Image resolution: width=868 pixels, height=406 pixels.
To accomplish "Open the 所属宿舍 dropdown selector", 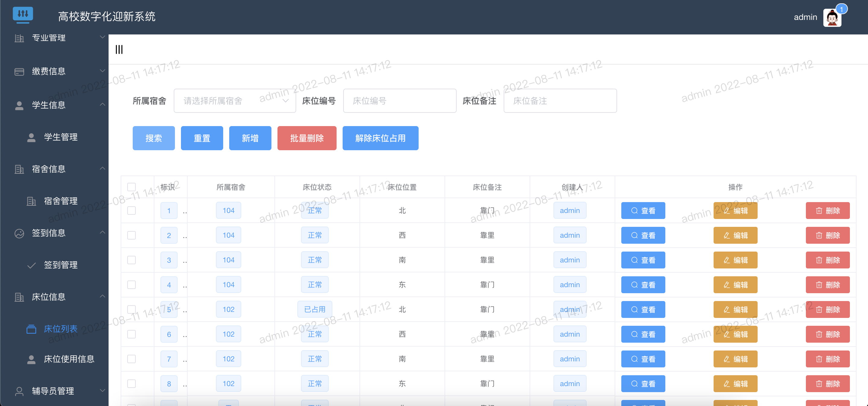I will click(235, 101).
